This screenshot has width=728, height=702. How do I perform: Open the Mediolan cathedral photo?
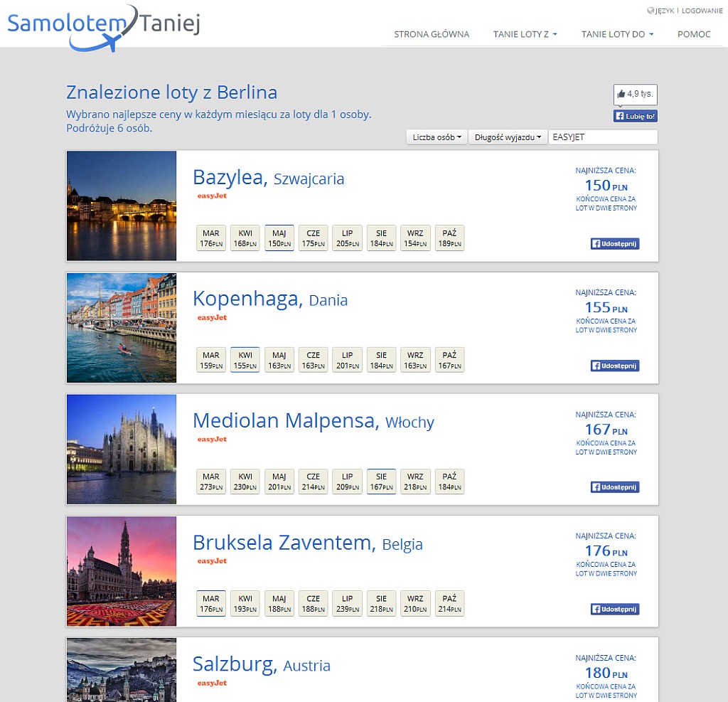point(122,450)
